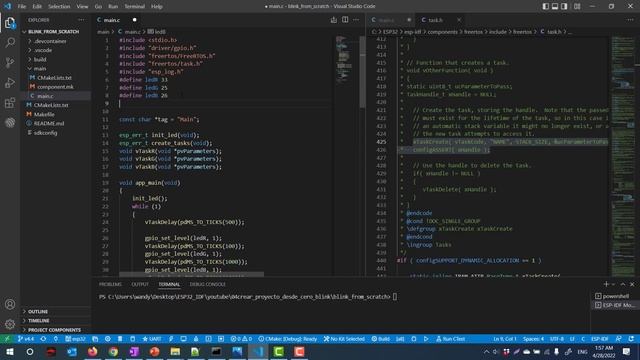Viewport: 640px width, 360px height.
Task: Open Firefox from Windows taskbar
Action: point(93,351)
